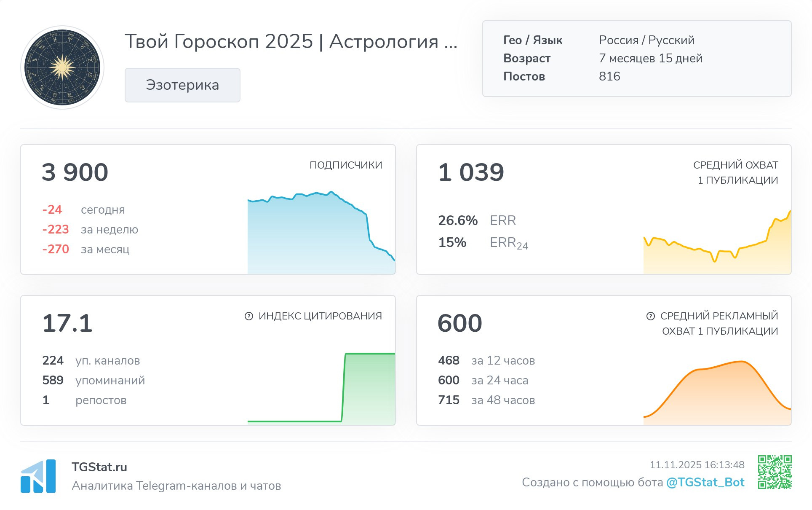Click help icon beside Индекс цитирования
The height and width of the screenshot is (510, 812).
[x=249, y=316]
